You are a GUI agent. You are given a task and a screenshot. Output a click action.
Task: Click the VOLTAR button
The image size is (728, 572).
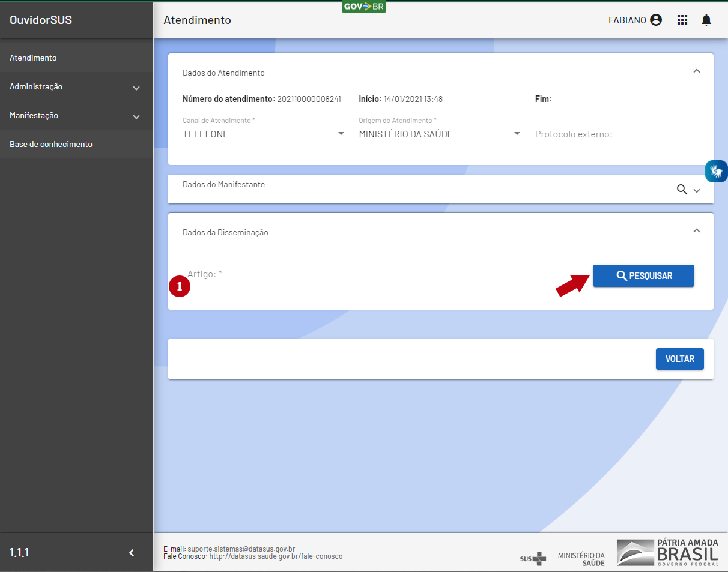click(679, 359)
